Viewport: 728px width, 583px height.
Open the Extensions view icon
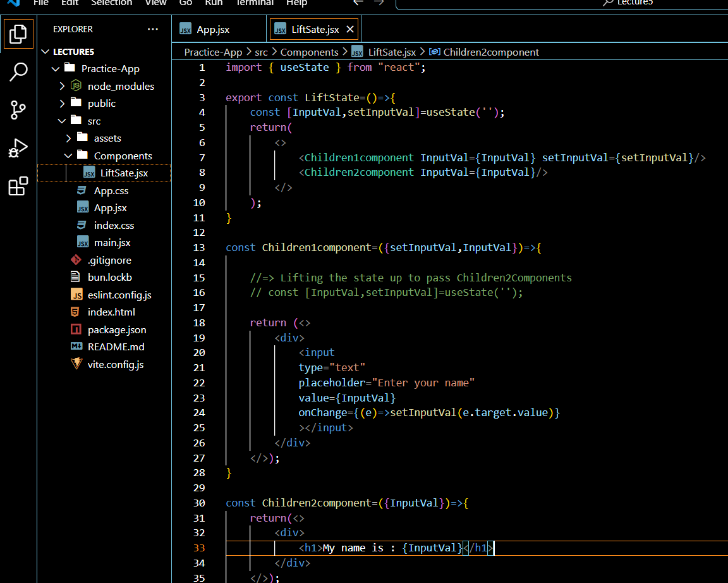(18, 187)
